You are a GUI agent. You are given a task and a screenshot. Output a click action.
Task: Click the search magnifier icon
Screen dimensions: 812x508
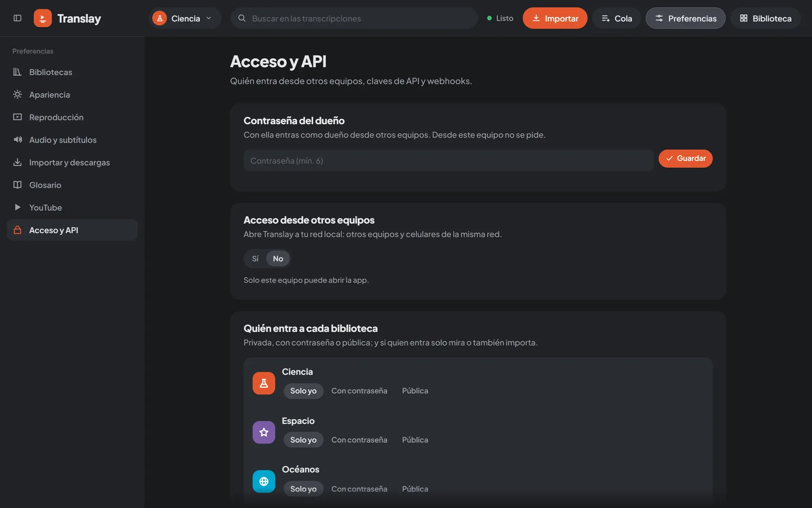[x=242, y=18]
